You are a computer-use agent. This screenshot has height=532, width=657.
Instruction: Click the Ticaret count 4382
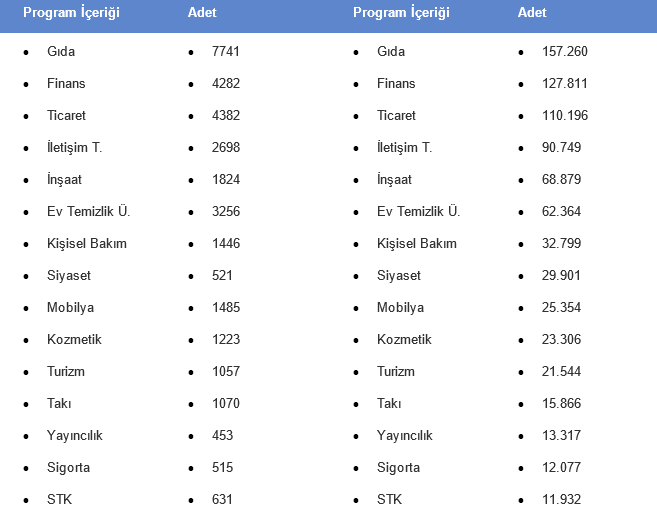(x=226, y=115)
